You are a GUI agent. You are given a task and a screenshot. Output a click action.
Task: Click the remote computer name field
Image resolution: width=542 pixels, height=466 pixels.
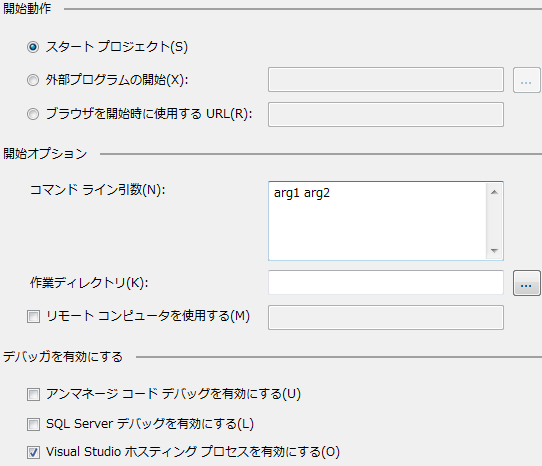(x=386, y=317)
